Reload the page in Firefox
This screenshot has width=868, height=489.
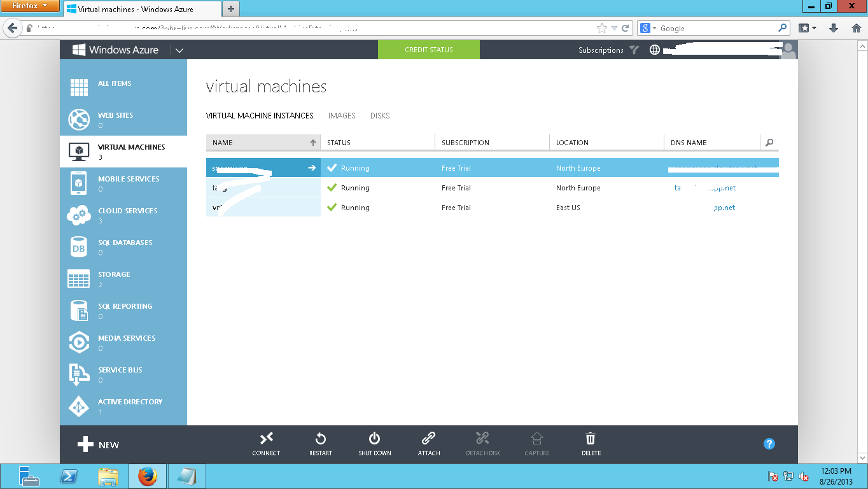(x=626, y=28)
